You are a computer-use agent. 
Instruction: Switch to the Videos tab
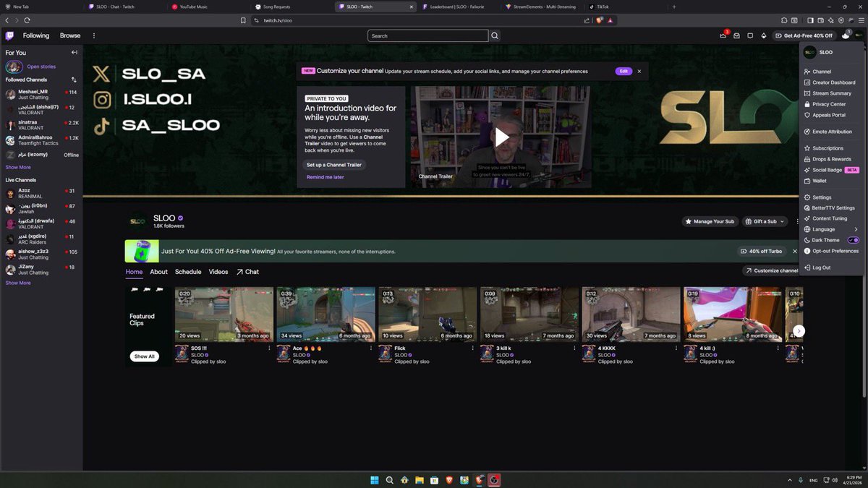(x=218, y=272)
